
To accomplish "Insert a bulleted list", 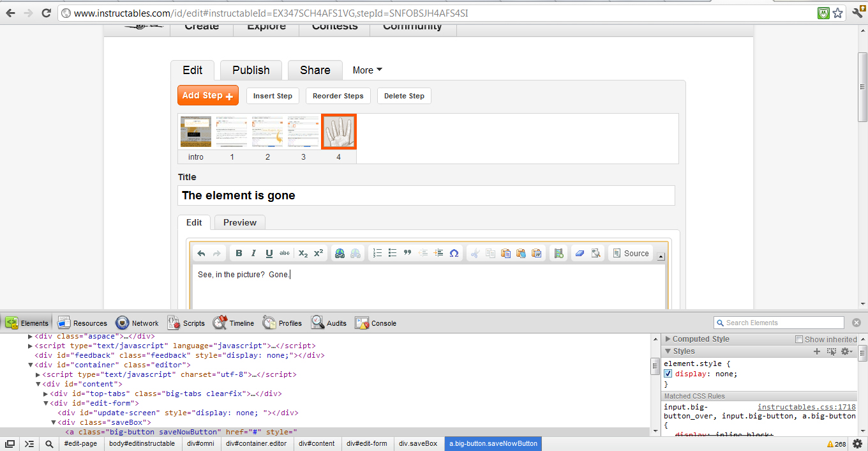I will (393, 254).
